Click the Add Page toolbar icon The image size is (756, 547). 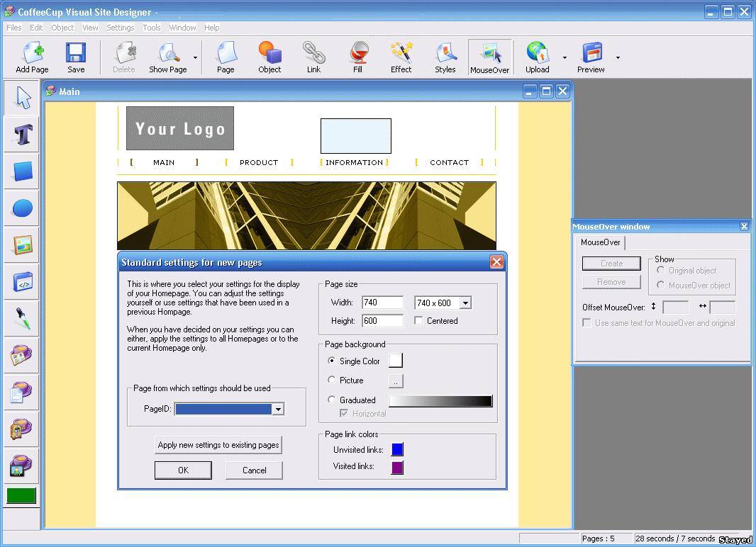point(33,58)
